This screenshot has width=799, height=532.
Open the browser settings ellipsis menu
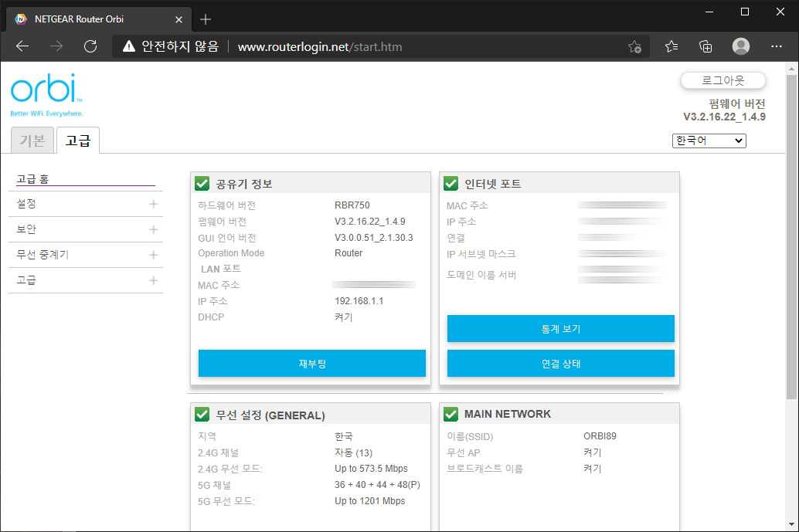pyautogui.click(x=777, y=46)
